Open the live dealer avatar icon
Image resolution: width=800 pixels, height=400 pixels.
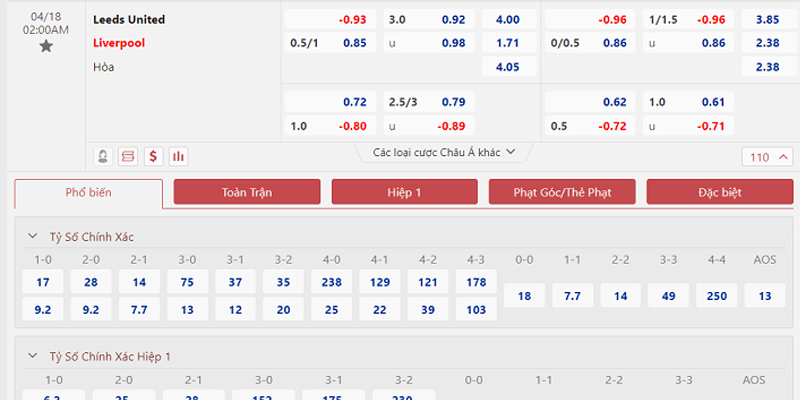click(103, 157)
